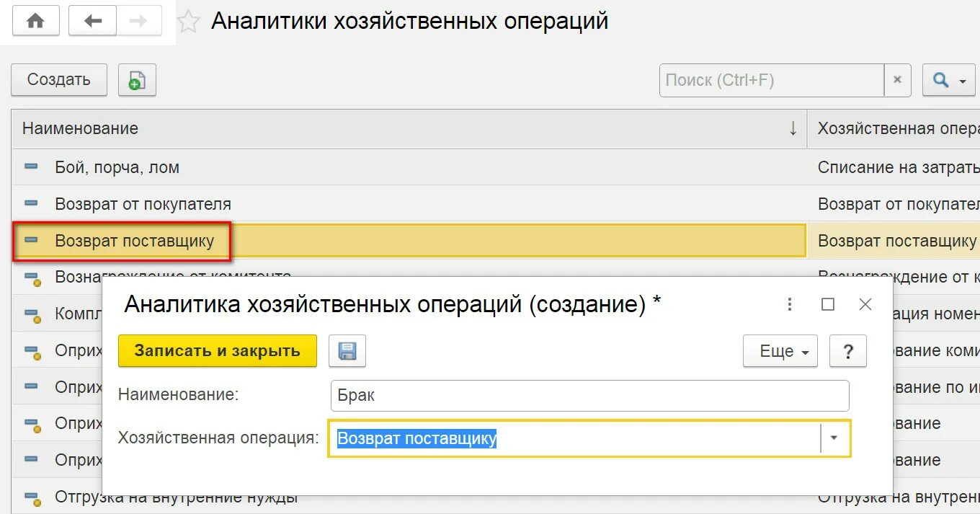Screen dimensions: 980x514
Task: Click the Создать button
Action: [59, 80]
